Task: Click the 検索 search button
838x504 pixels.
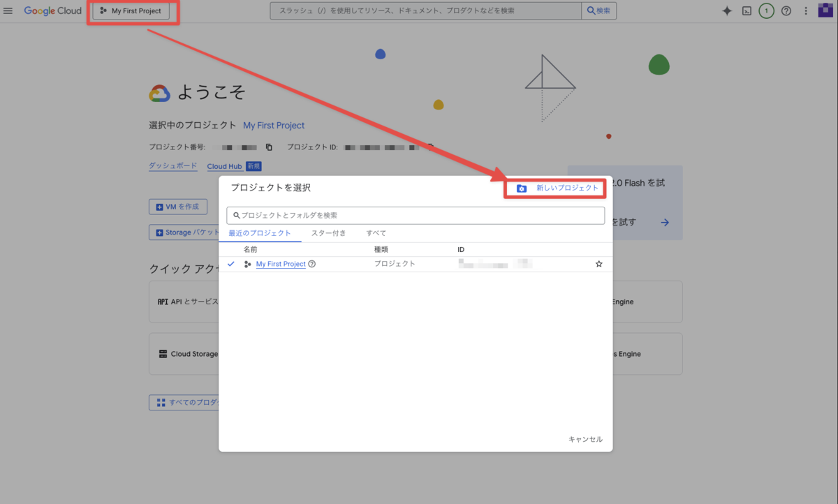Action: [599, 11]
